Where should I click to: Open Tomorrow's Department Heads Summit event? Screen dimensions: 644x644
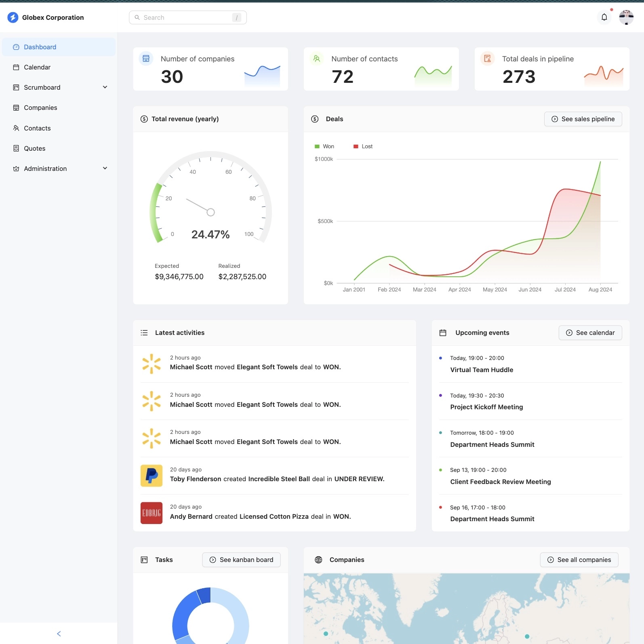point(492,444)
